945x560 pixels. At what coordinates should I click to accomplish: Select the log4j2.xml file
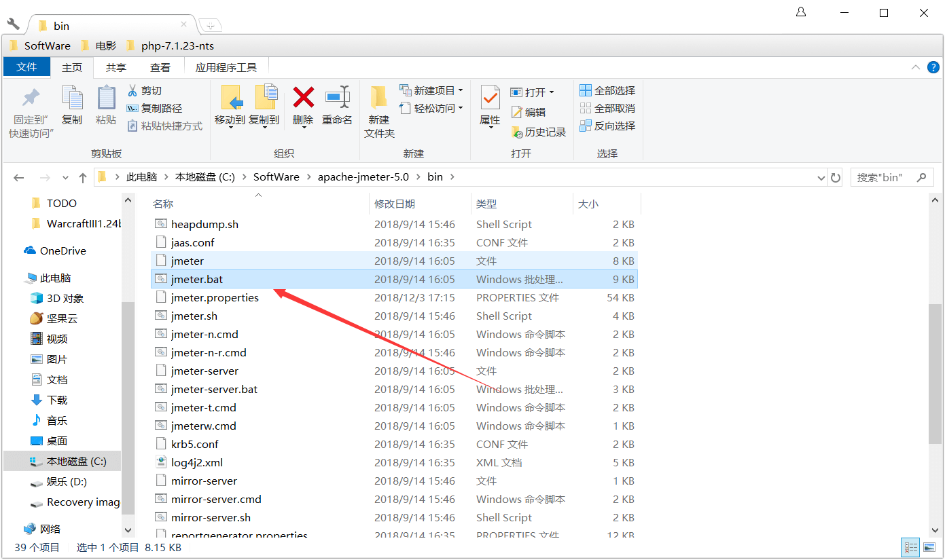394,462
